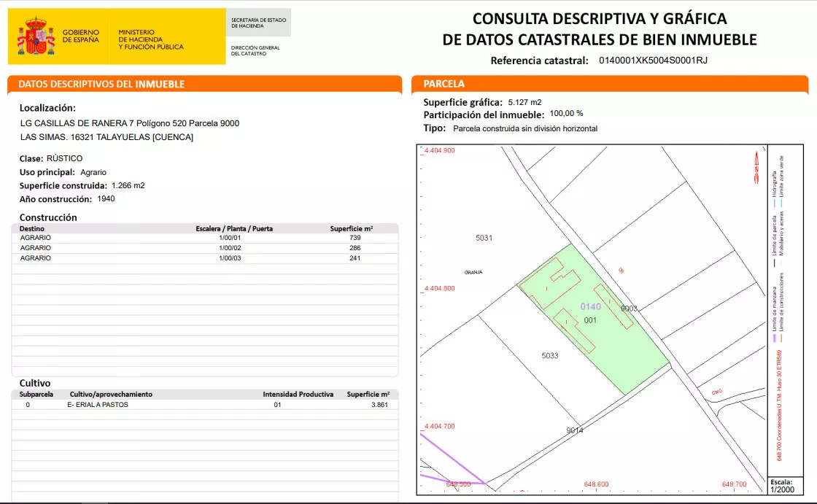Click the 'Cultivo' section heading
Image resolution: width=817 pixels, height=504 pixels.
[x=35, y=383]
